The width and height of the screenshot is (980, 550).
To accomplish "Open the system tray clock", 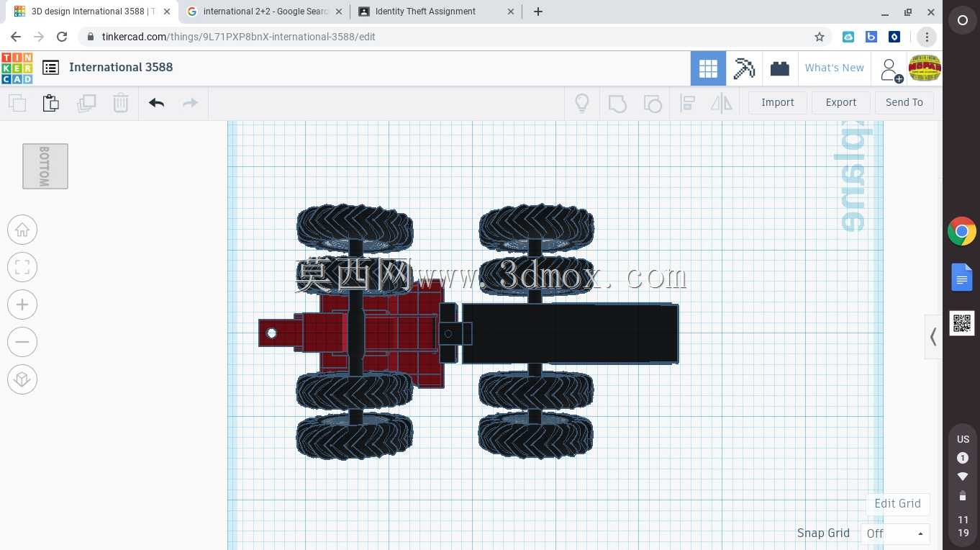I will pyautogui.click(x=963, y=526).
